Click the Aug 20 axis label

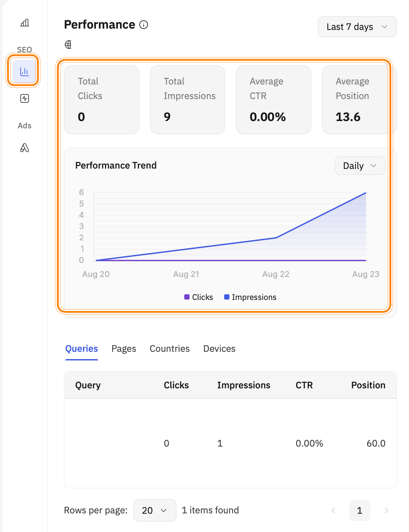(x=96, y=274)
